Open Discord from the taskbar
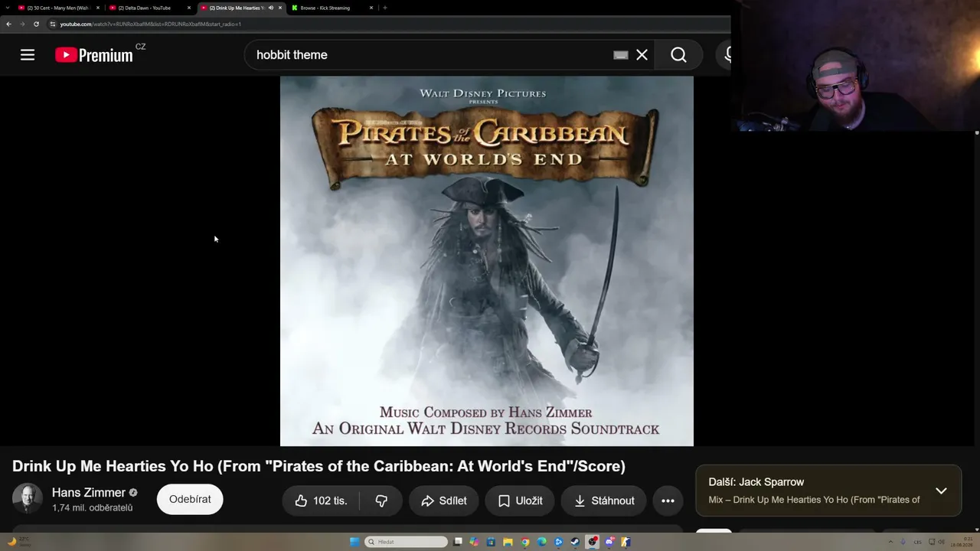Viewport: 980px width, 551px height. click(x=609, y=542)
